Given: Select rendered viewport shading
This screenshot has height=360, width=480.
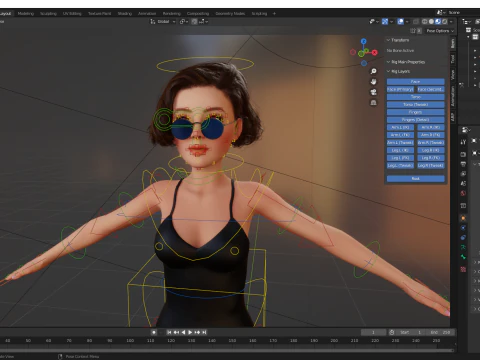Looking at the screenshot, I should [444, 22].
